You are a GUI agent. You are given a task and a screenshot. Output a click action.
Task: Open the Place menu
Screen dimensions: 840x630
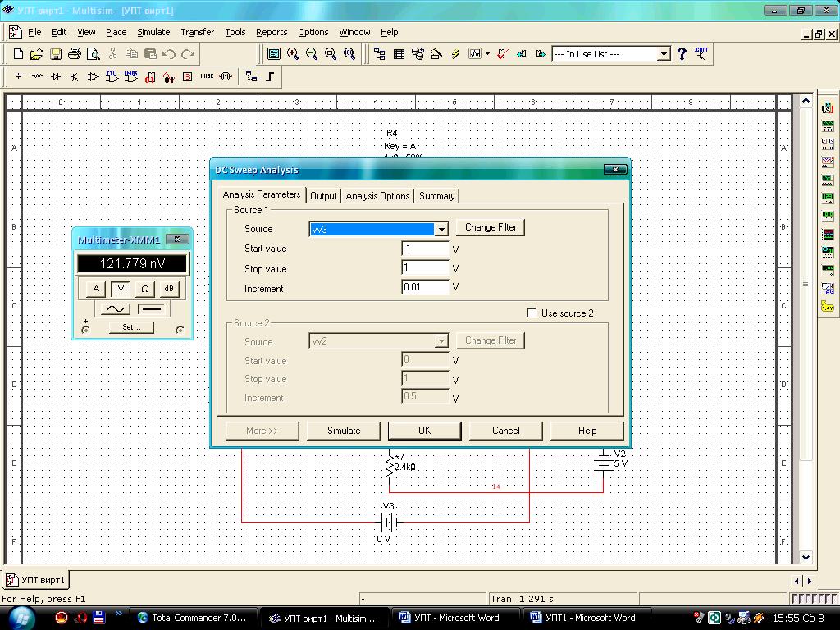point(116,32)
